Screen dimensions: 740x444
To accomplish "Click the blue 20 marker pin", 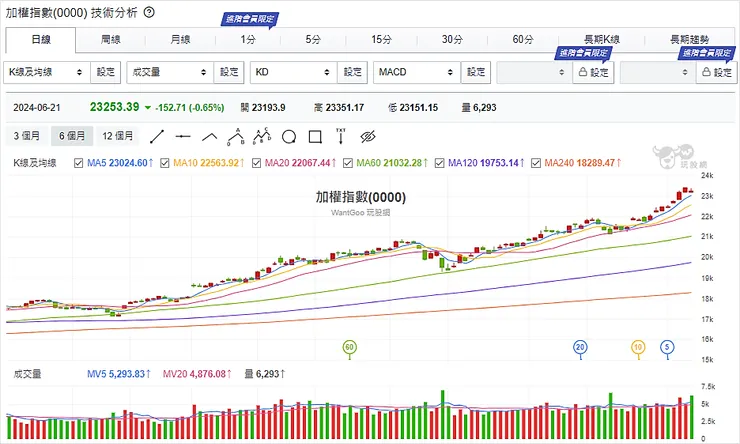I will click(580, 348).
